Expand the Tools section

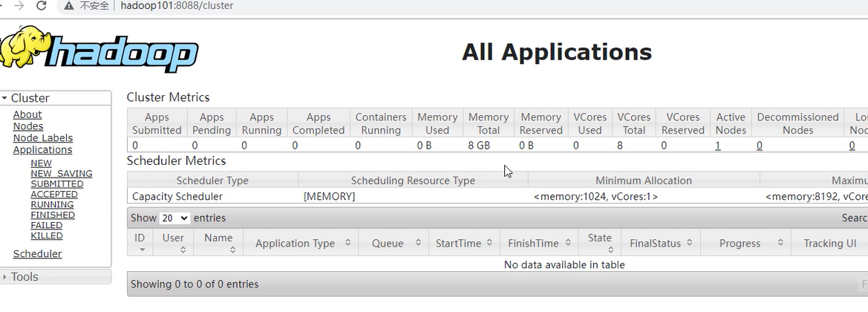pos(4,277)
